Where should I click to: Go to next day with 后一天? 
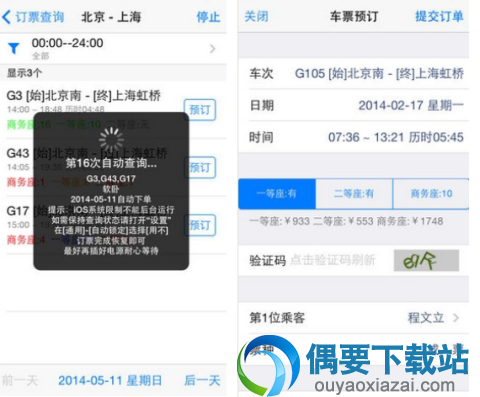click(202, 380)
